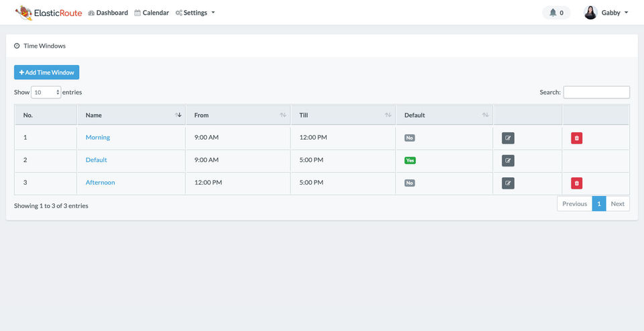Open the Afternoon time window link
The height and width of the screenshot is (331, 644).
pyautogui.click(x=100, y=183)
